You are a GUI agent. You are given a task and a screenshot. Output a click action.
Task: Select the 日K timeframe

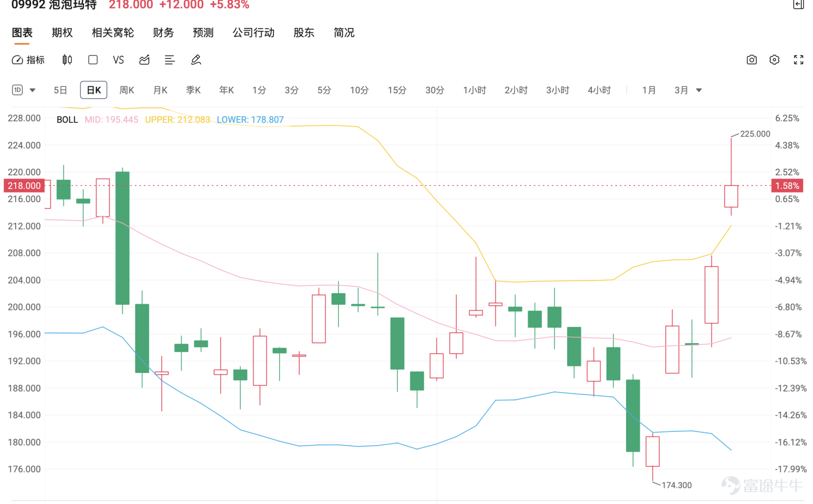(x=93, y=90)
